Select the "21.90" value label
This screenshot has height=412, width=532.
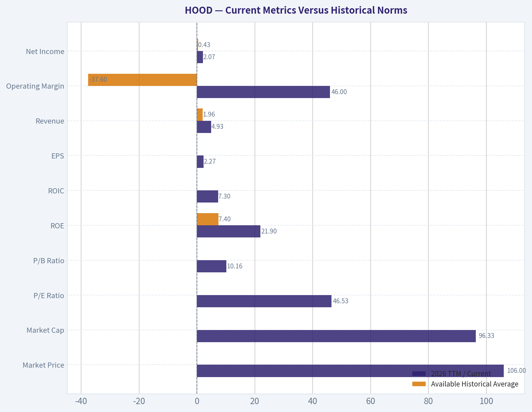click(x=269, y=231)
